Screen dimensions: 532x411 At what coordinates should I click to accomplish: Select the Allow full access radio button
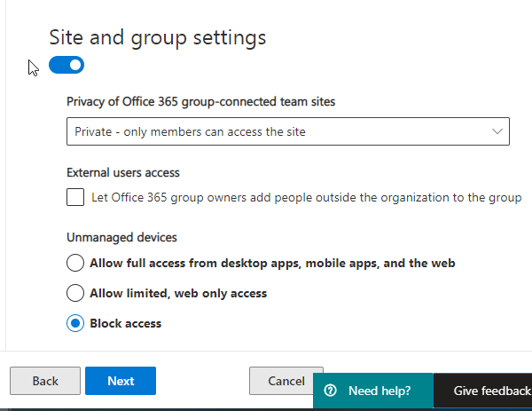click(x=75, y=264)
